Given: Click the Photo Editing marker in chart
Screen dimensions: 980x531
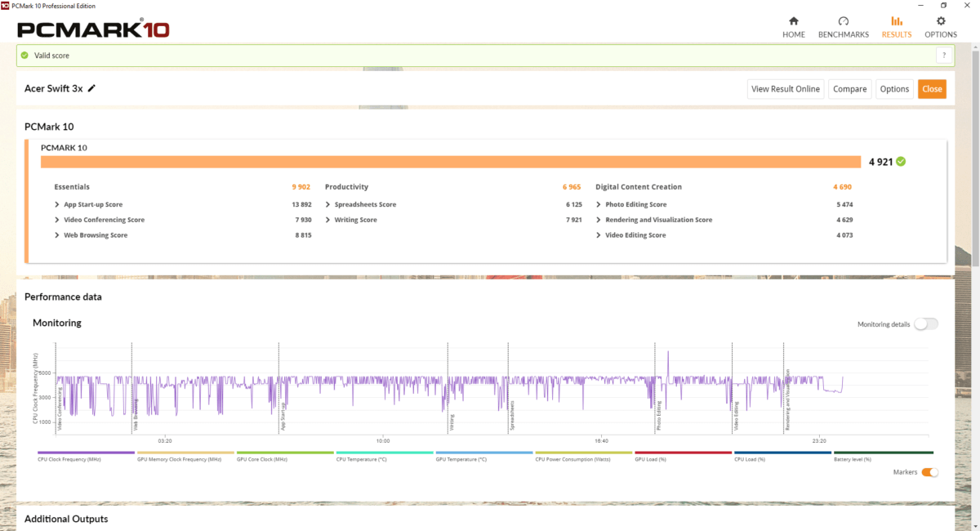Looking at the screenshot, I should pyautogui.click(x=659, y=415).
